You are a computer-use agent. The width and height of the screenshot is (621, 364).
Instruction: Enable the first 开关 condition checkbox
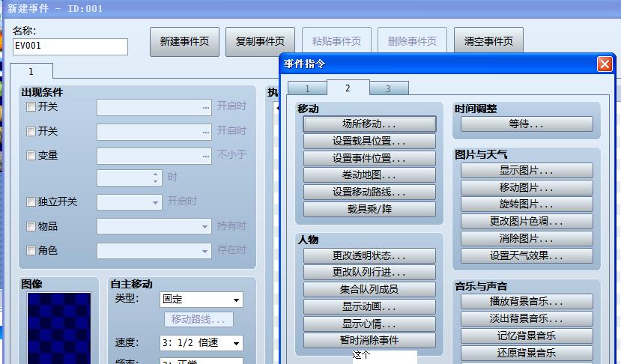coord(31,107)
